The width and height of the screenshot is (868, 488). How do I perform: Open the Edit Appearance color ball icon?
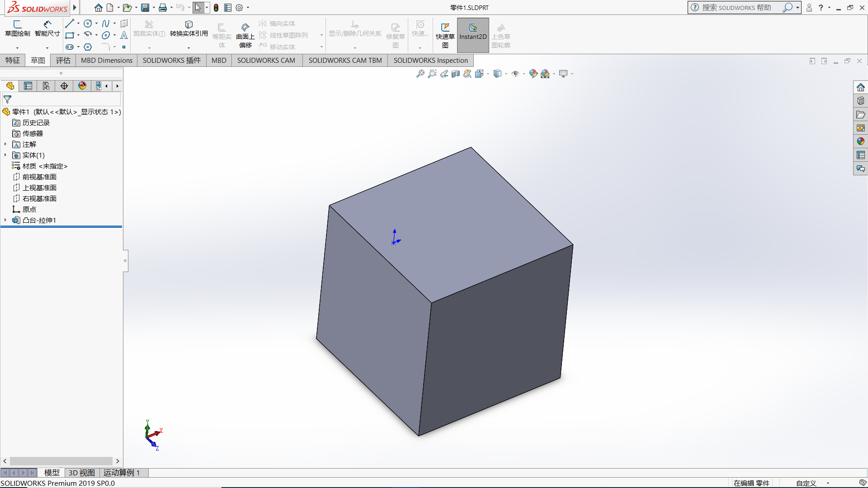pyautogui.click(x=533, y=74)
